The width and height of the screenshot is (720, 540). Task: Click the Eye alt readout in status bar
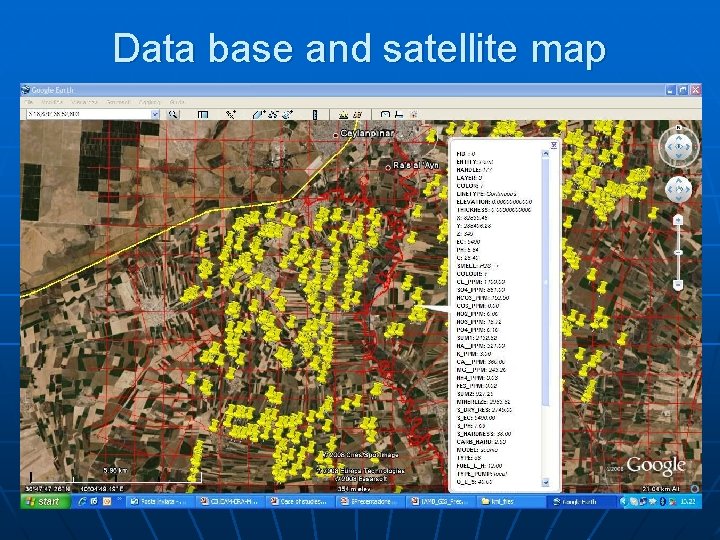tap(660, 489)
